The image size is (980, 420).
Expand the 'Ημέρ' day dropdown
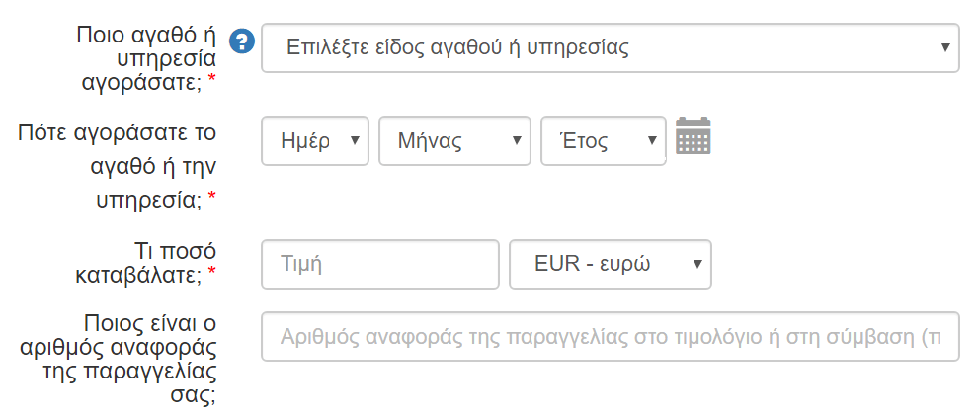pyautogui.click(x=315, y=140)
